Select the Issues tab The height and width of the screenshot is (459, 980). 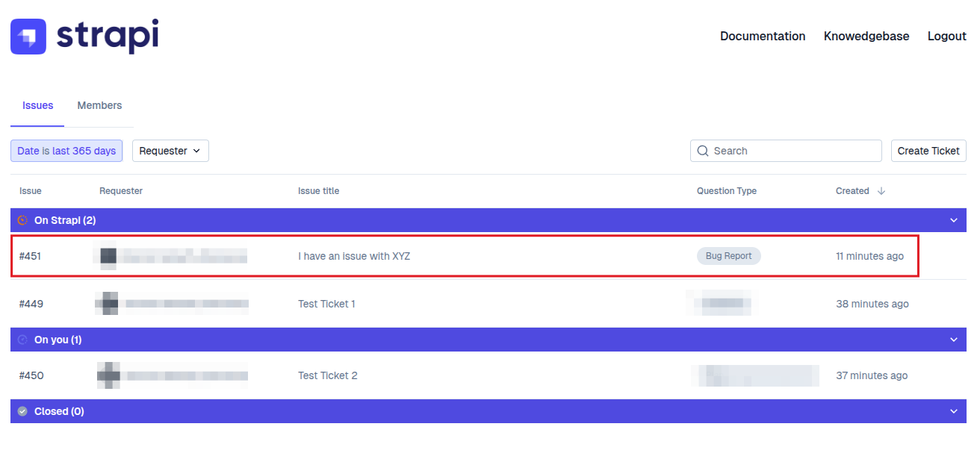pos(37,106)
